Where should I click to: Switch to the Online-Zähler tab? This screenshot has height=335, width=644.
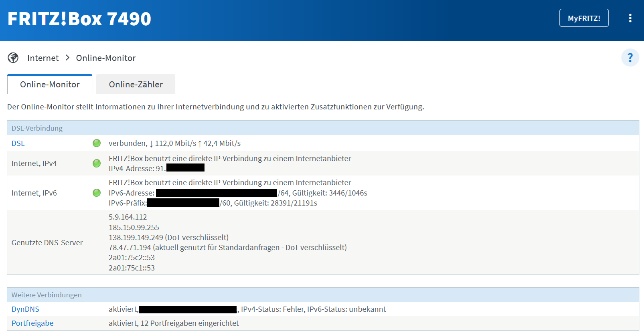[x=136, y=84]
